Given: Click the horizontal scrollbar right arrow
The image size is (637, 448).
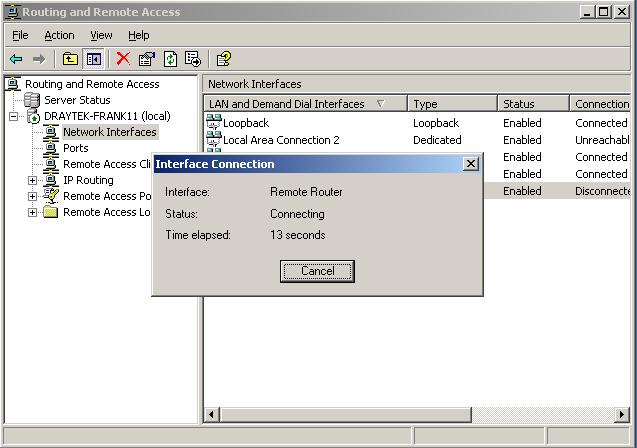Looking at the screenshot, I should click(x=622, y=415).
